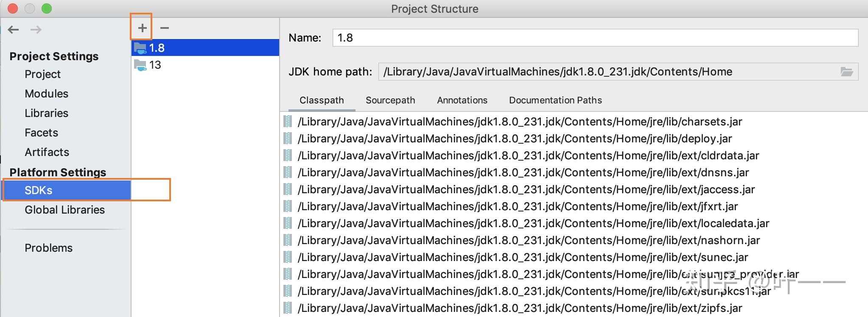This screenshot has height=317, width=868.
Task: Click jar icon beside jaccess.jar
Action: coord(288,189)
